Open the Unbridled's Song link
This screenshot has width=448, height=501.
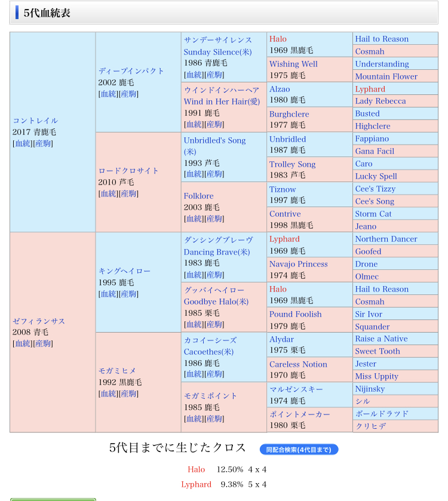coord(214,140)
